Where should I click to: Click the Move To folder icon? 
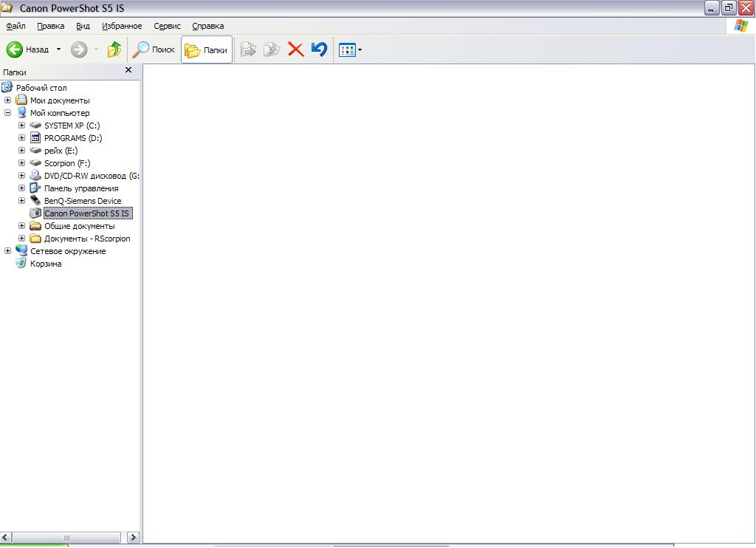pyautogui.click(x=248, y=49)
